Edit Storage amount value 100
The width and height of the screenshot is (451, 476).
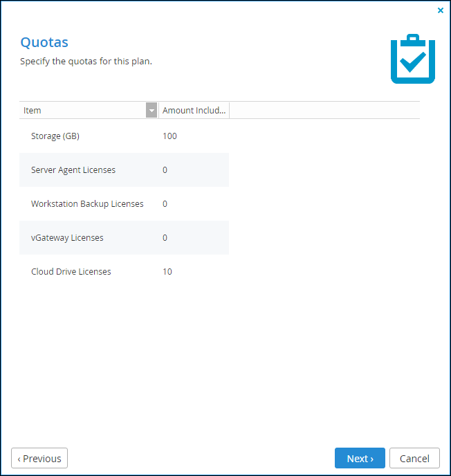169,136
